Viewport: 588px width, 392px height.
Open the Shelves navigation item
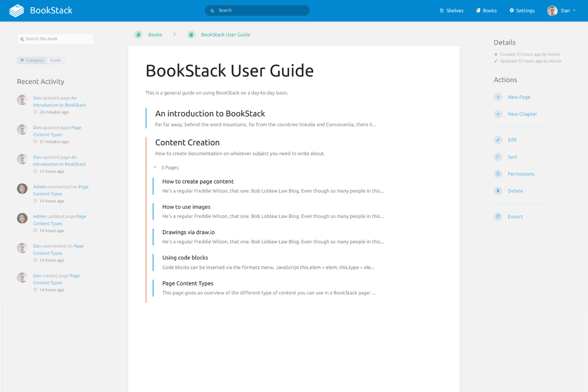451,11
